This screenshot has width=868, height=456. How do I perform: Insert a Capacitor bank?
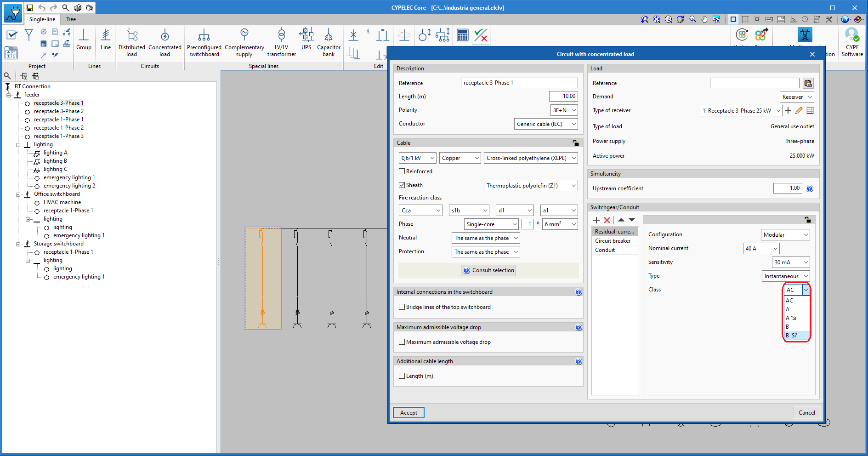pyautogui.click(x=329, y=42)
